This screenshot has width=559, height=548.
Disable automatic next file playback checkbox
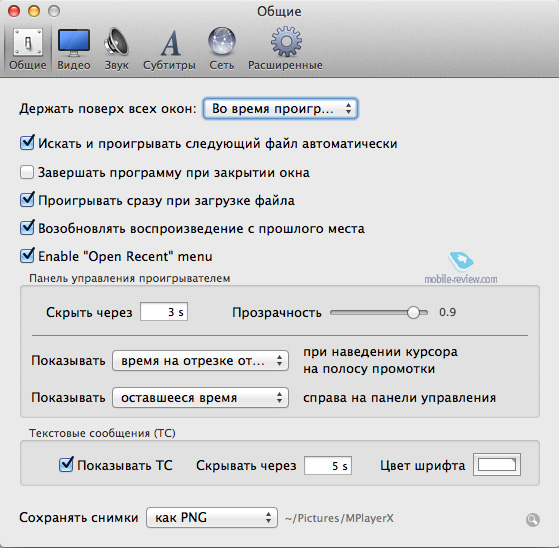click(x=27, y=143)
